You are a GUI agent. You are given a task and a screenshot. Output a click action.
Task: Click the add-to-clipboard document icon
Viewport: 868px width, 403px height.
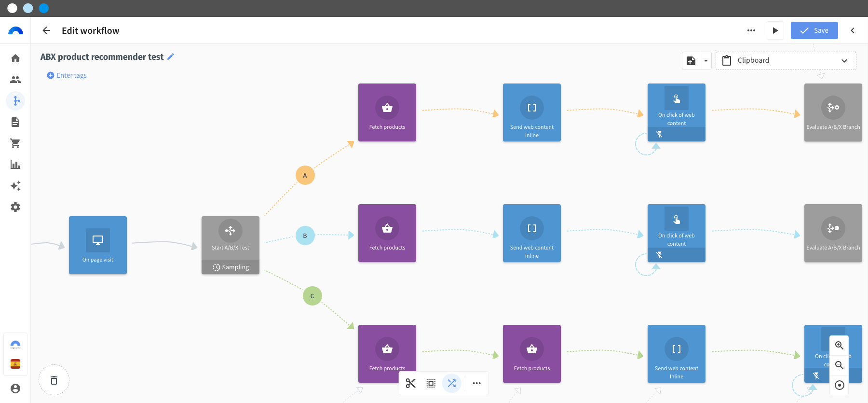coord(691,61)
